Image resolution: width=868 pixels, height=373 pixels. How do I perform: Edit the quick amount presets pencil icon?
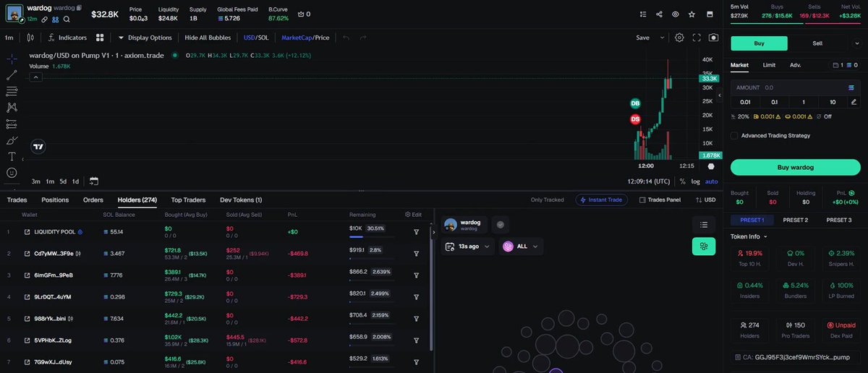[x=854, y=102]
